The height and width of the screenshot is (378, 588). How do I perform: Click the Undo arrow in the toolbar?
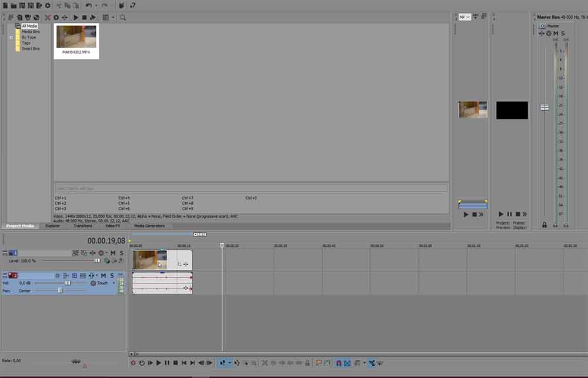[x=89, y=6]
